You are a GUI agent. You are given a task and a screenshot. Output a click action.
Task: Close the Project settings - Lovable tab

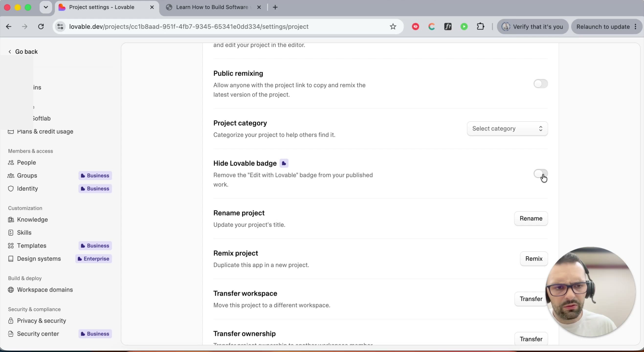click(x=152, y=7)
